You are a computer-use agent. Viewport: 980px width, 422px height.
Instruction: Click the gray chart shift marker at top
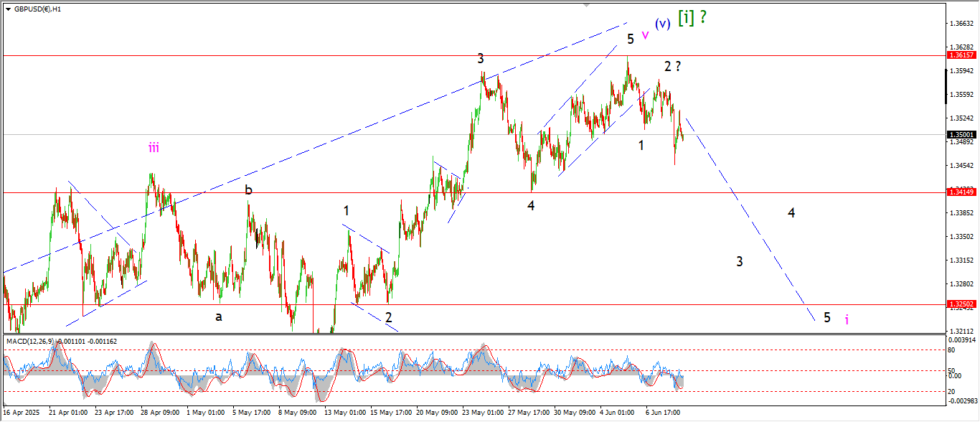[x=588, y=5]
